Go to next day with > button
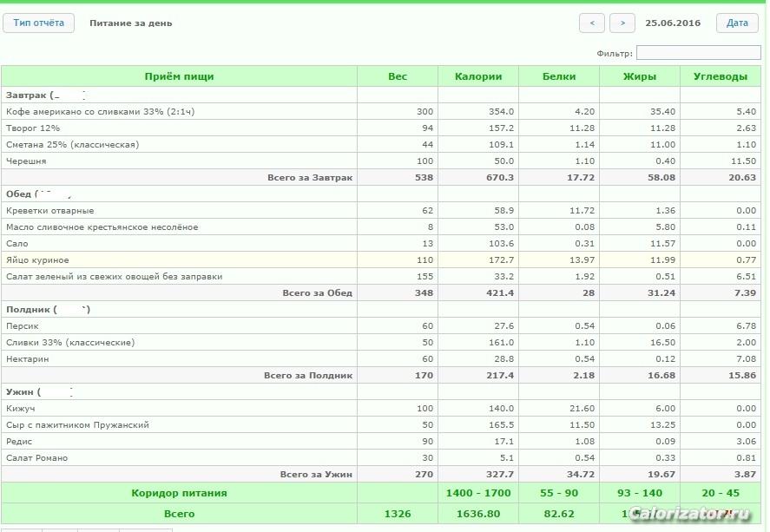This screenshot has width=770, height=532. coord(622,23)
